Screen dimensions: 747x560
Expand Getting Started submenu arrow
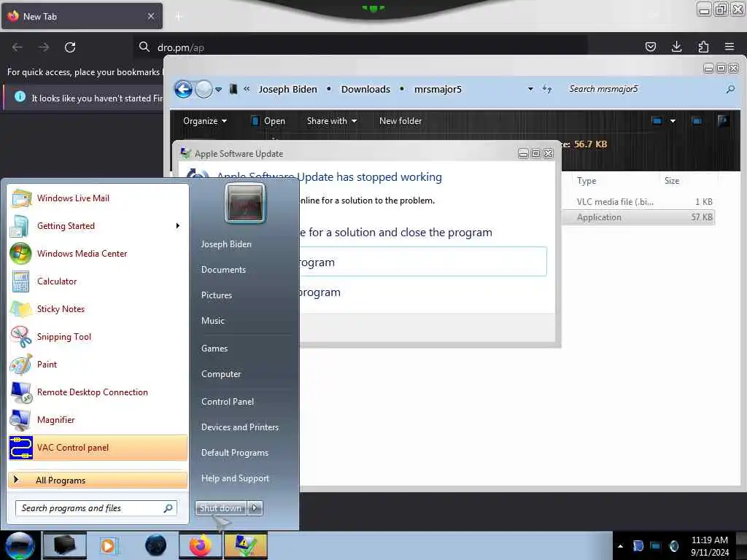tap(178, 226)
